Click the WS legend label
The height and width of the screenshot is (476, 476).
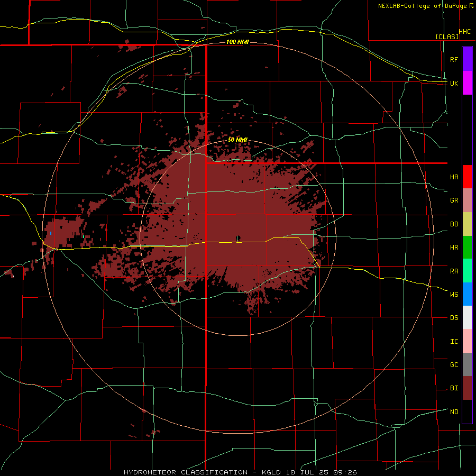tap(454, 295)
